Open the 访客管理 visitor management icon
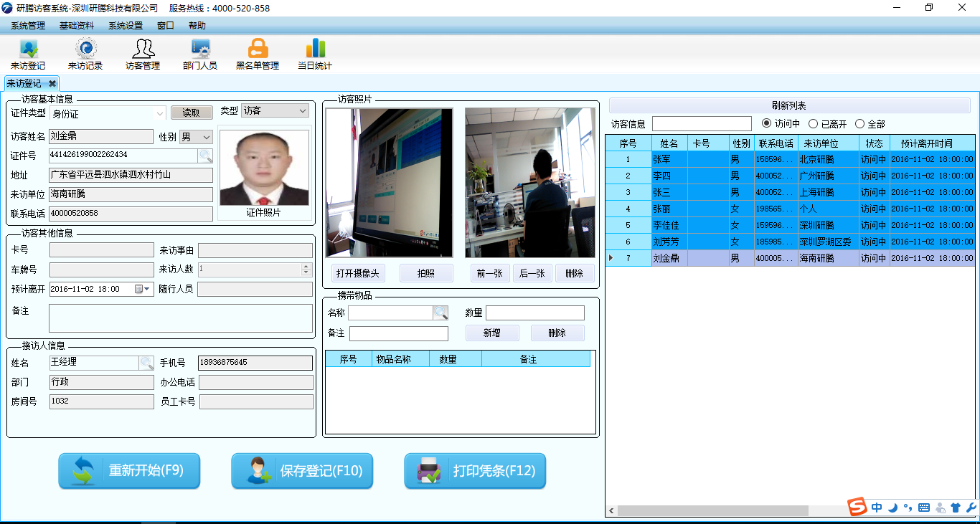Viewport: 980px width, 524px height. pos(143,54)
